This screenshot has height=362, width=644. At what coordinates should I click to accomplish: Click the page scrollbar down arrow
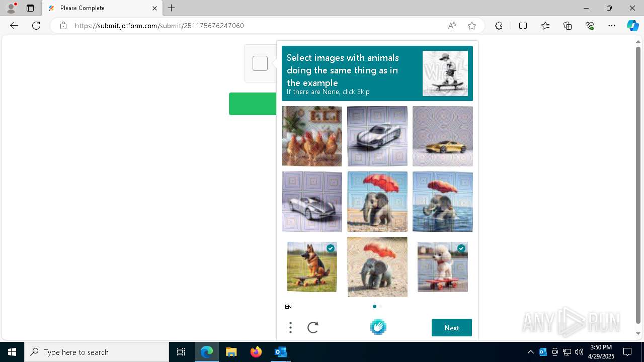click(x=638, y=333)
